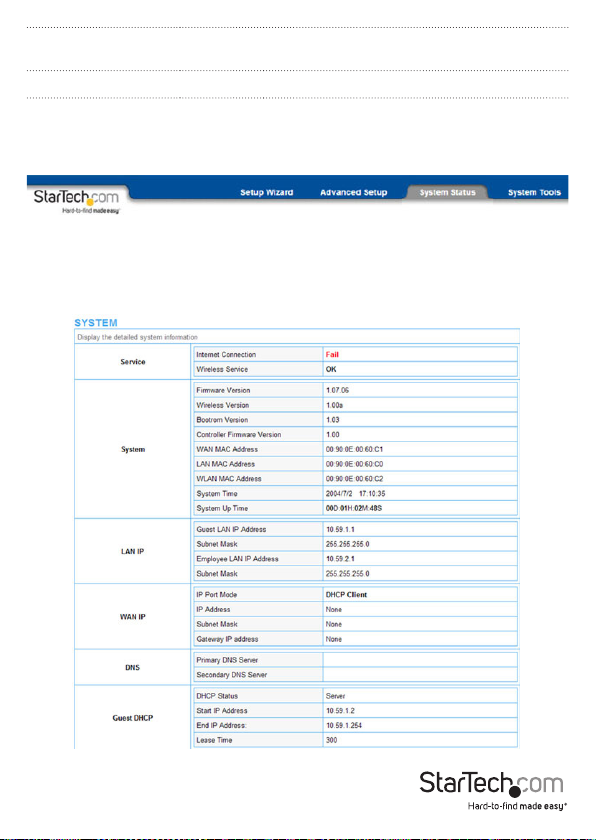Click the LAN MAC Address label
This screenshot has width=596, height=840.
[225, 464]
